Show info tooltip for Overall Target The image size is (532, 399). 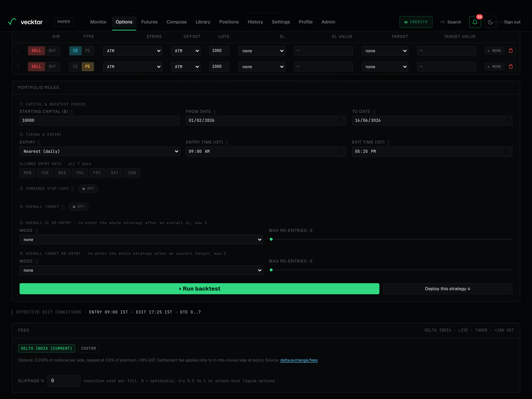tap(63, 207)
